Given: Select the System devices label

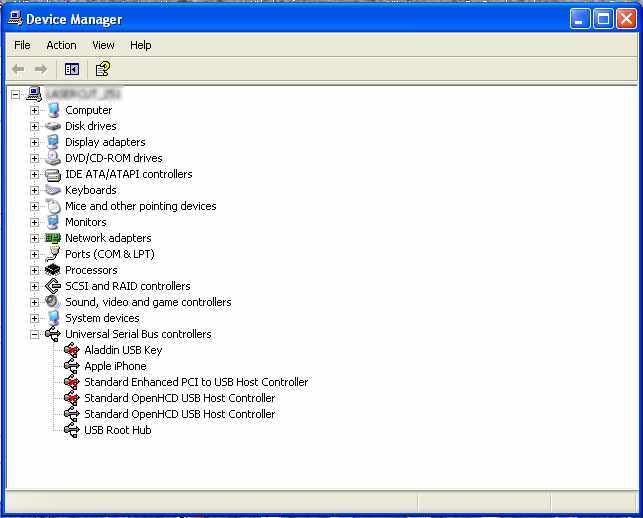Looking at the screenshot, I should click(x=102, y=318).
